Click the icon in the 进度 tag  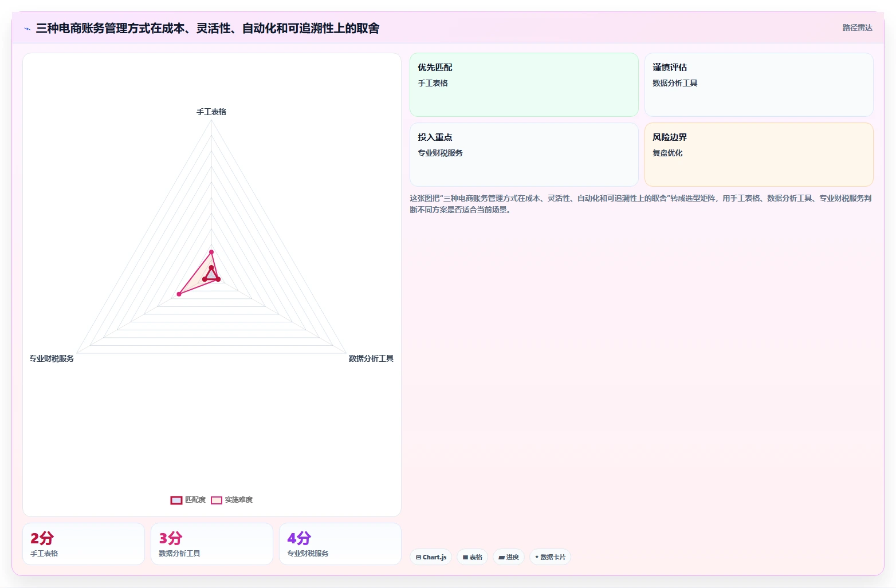click(501, 557)
